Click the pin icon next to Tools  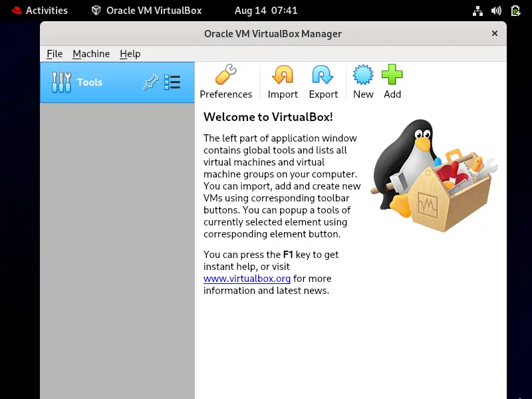[150, 82]
